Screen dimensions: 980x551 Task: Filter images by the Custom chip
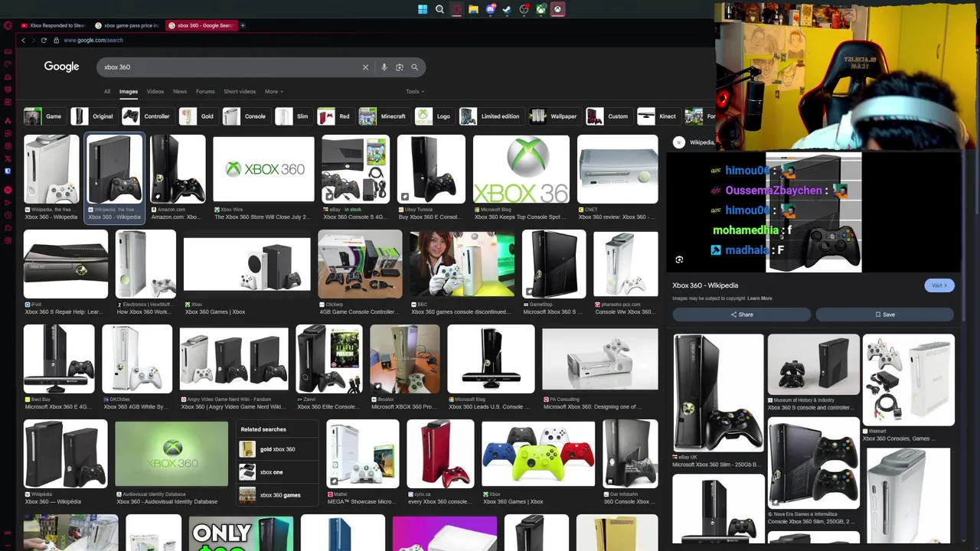pos(609,116)
